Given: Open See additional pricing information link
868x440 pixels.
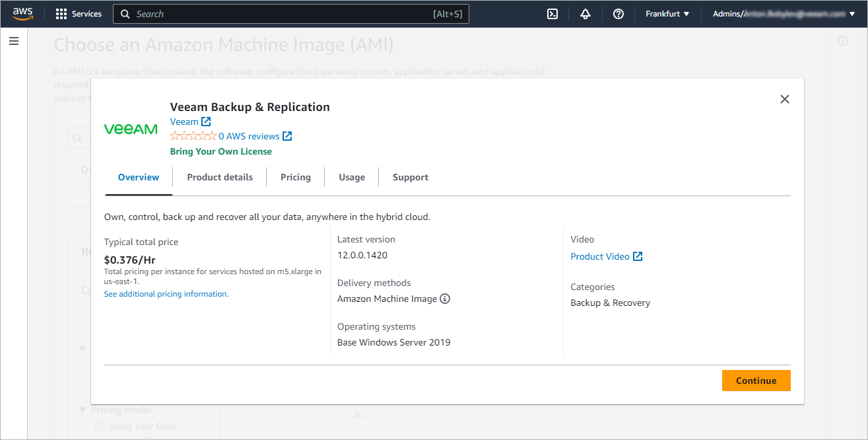Looking at the screenshot, I should pos(166,294).
